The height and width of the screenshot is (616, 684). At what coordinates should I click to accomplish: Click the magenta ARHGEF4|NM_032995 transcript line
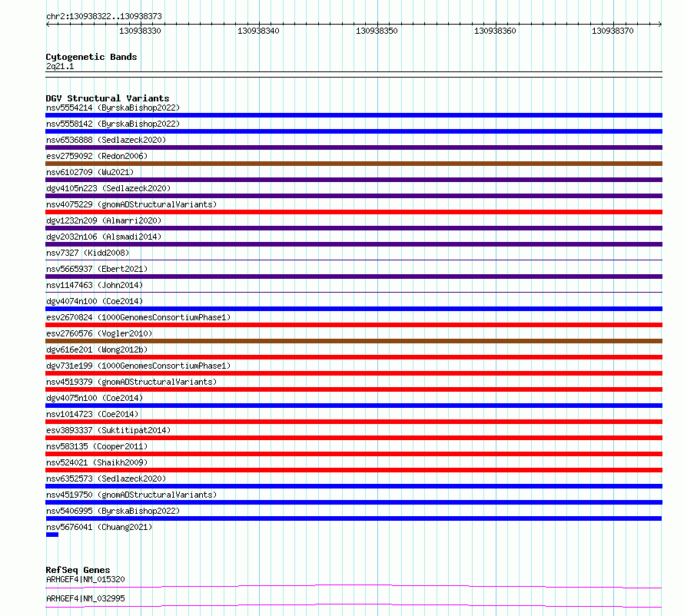tap(354, 605)
